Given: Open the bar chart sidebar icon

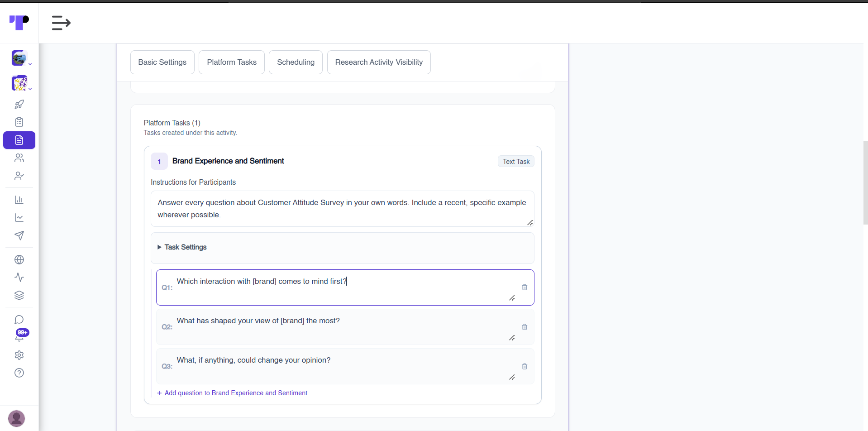Looking at the screenshot, I should coord(19,200).
